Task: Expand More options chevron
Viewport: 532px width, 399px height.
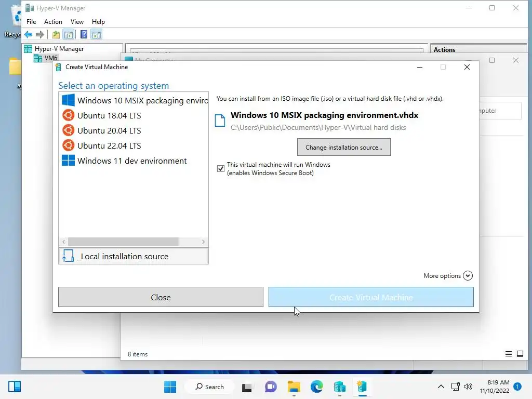Action: coord(468,275)
